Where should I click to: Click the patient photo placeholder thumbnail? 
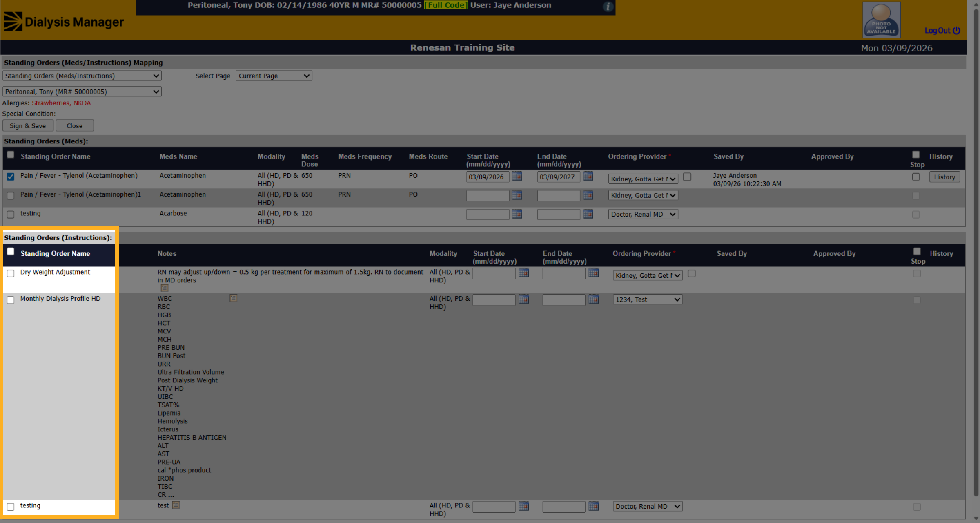pos(881,20)
